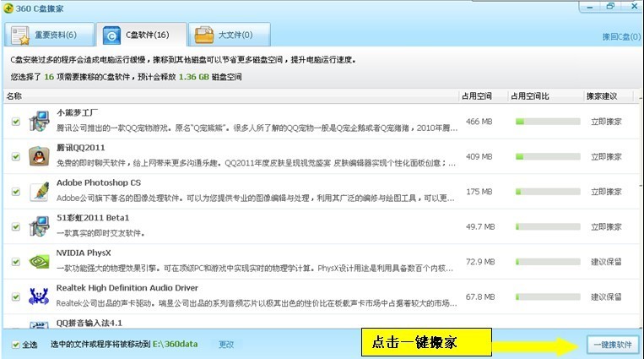Click the Adobe Photoshop CS feather icon
Screen dimensions: 644x359
tap(39, 192)
